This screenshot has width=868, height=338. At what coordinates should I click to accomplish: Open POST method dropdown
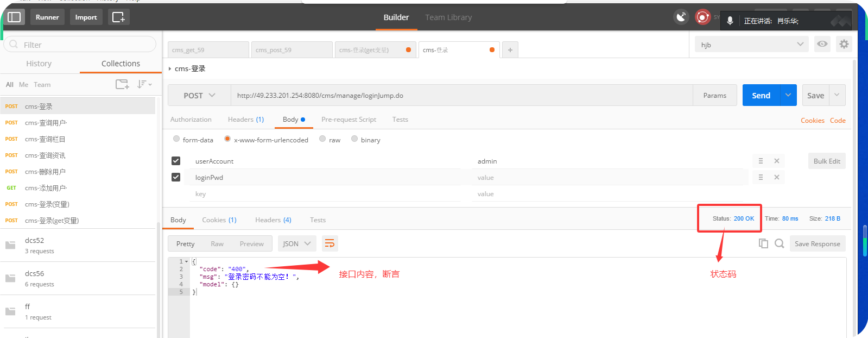(x=199, y=95)
